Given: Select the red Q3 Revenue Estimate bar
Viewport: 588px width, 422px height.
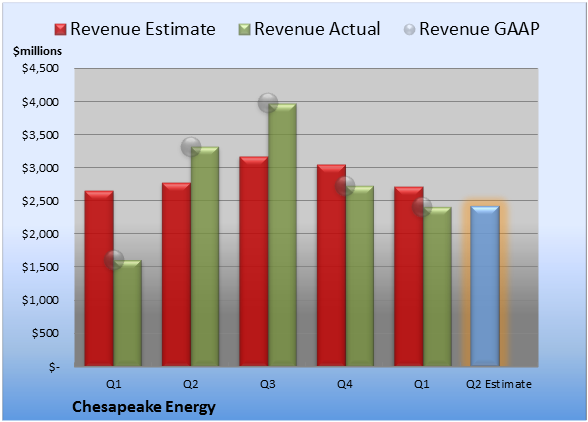Looking at the screenshot, I should [x=254, y=261].
